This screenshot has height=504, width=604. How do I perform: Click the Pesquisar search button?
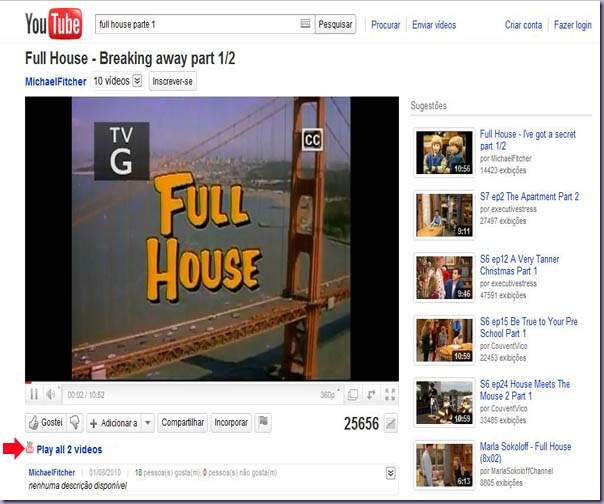tap(335, 24)
